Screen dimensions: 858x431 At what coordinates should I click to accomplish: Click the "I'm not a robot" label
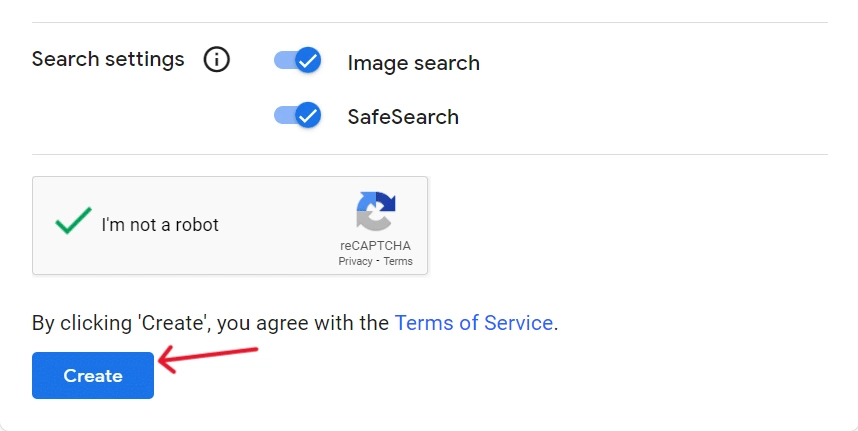[160, 225]
